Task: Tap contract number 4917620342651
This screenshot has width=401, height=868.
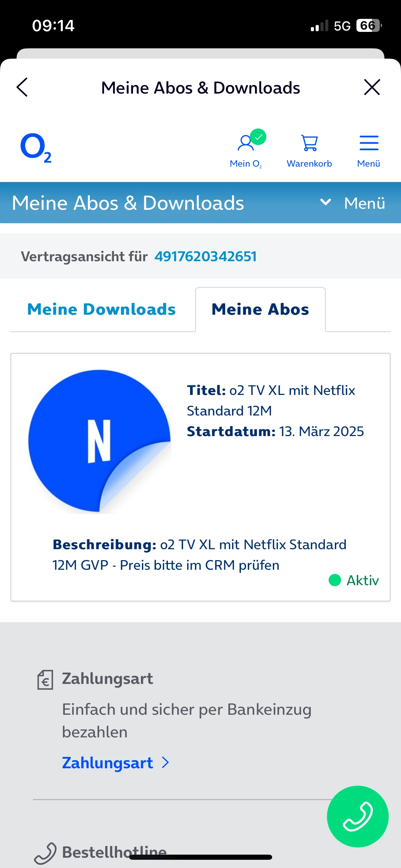Action: [x=206, y=256]
